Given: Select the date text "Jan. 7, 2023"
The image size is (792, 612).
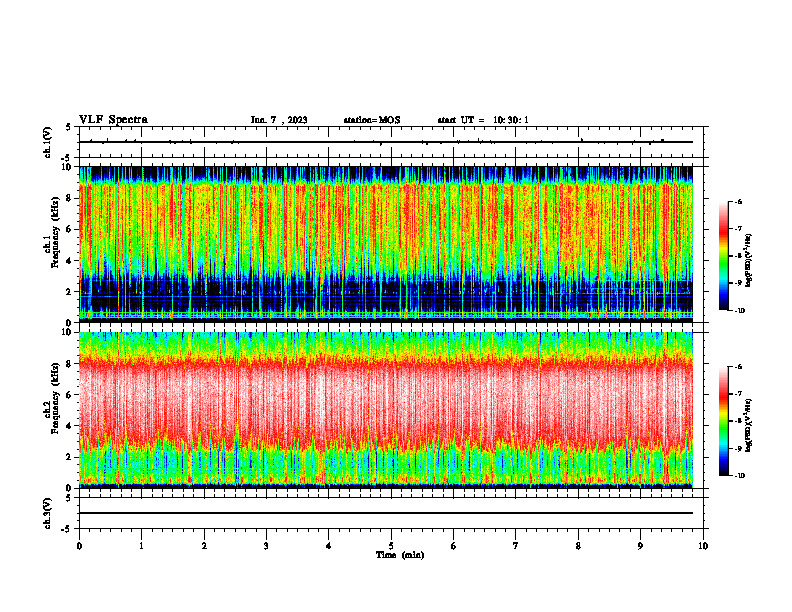Looking at the screenshot, I should [279, 120].
